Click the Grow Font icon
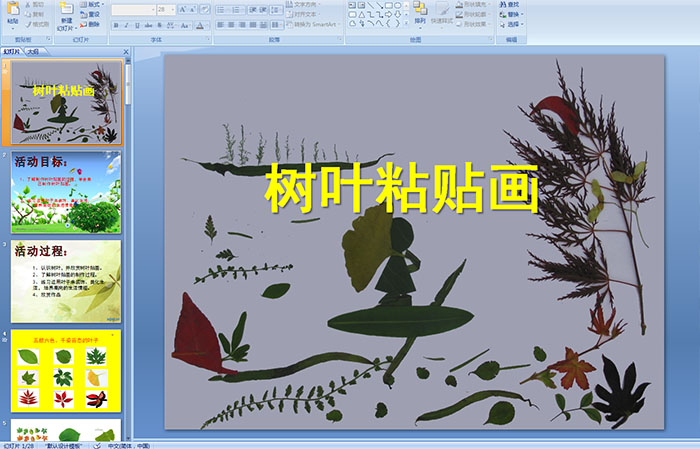The height and width of the screenshot is (449, 700). click(183, 9)
